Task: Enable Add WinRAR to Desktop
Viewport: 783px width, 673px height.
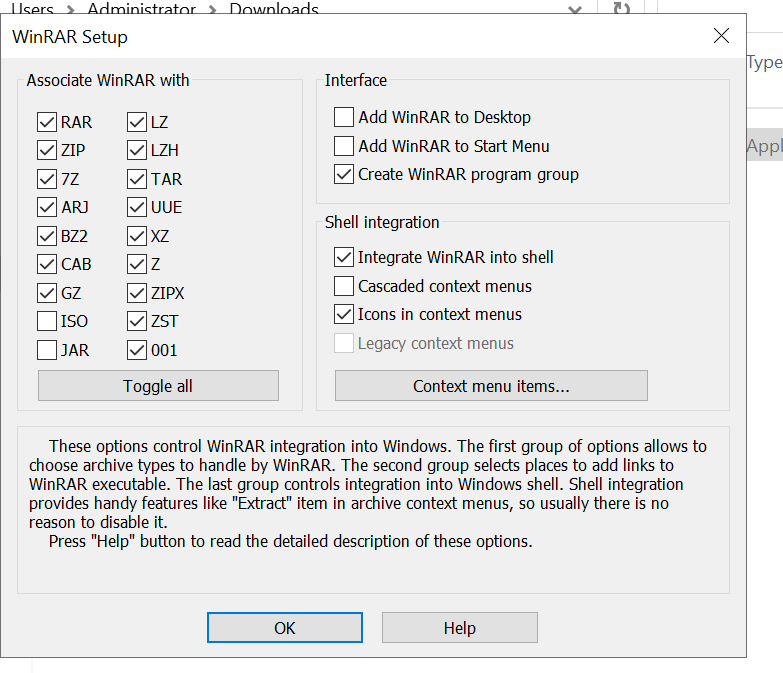Action: pos(344,117)
